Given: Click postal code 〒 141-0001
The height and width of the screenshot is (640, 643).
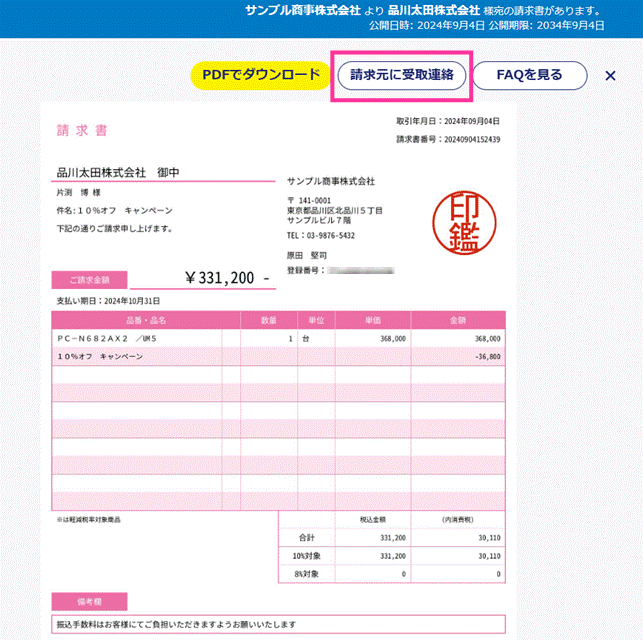Looking at the screenshot, I should point(309,200).
